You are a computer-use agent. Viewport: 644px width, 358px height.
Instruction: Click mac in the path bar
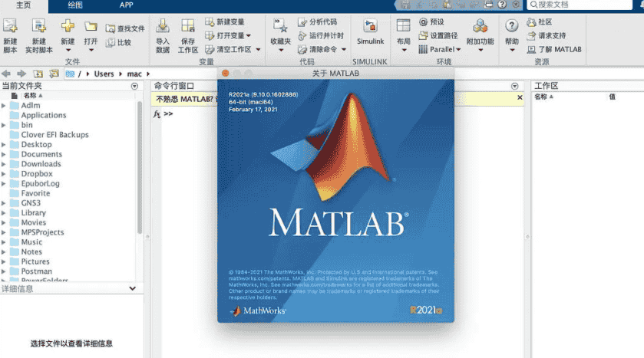pyautogui.click(x=134, y=74)
